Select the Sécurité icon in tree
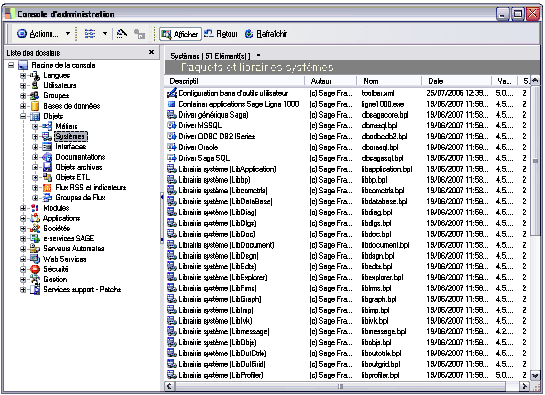This screenshot has height=395, width=545. pos(35,269)
